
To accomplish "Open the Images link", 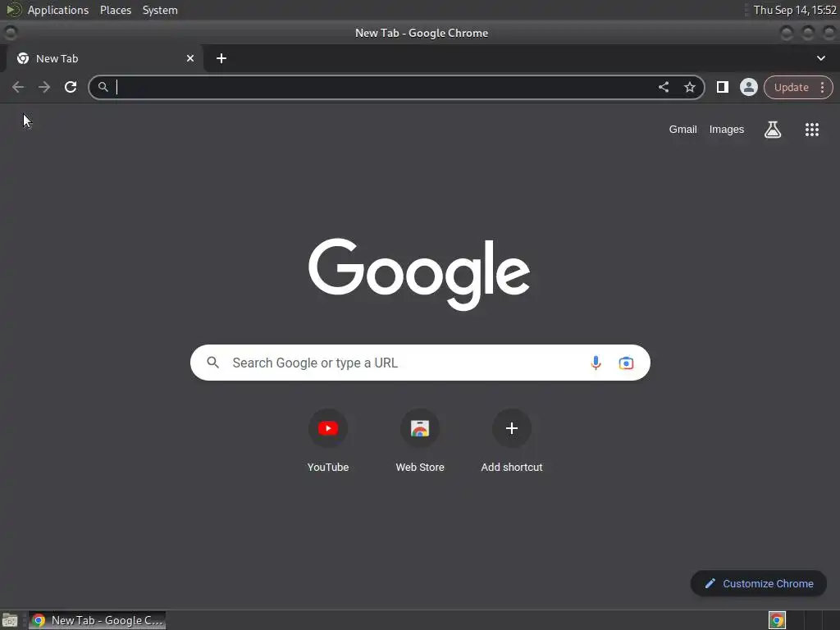I will [x=726, y=129].
